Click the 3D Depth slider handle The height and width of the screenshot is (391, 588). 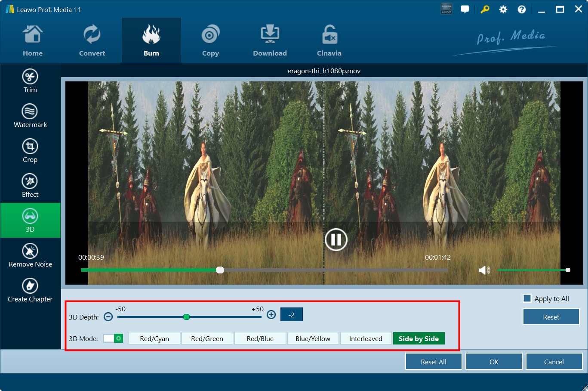pyautogui.click(x=186, y=317)
